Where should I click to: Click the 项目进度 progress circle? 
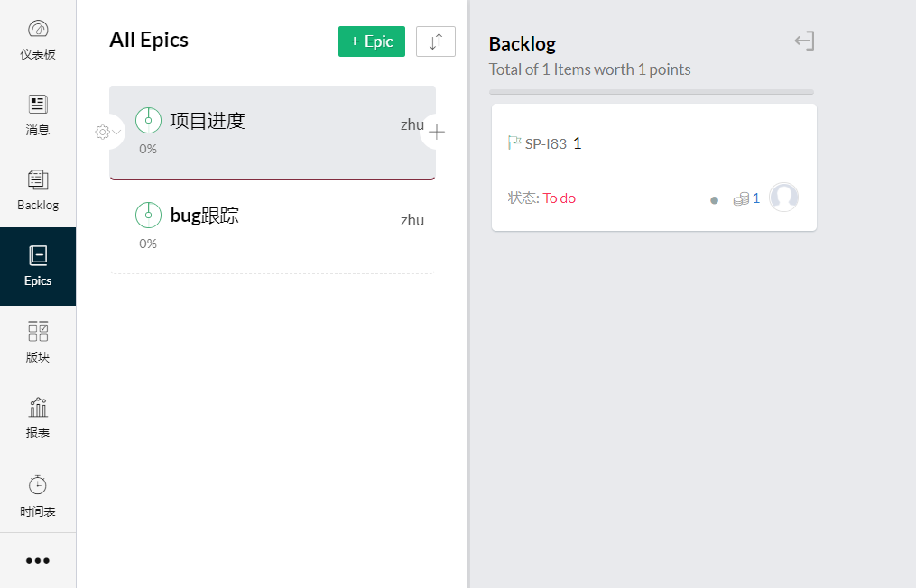148,120
